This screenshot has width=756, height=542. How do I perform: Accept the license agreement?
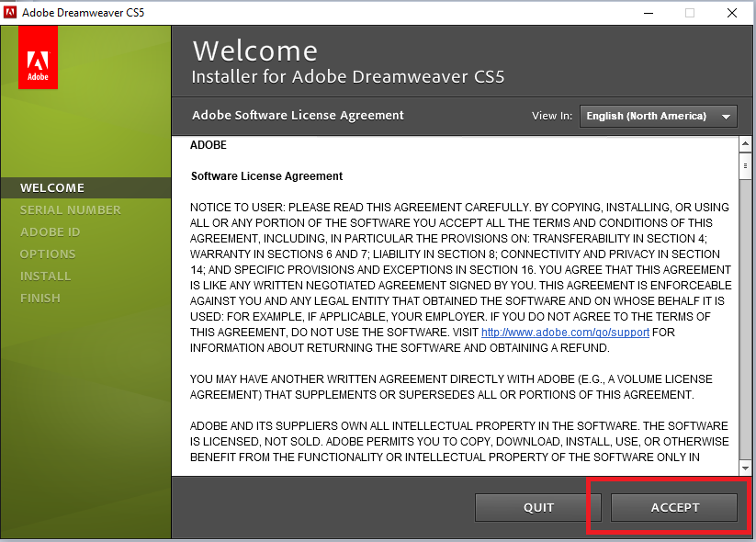pyautogui.click(x=674, y=507)
